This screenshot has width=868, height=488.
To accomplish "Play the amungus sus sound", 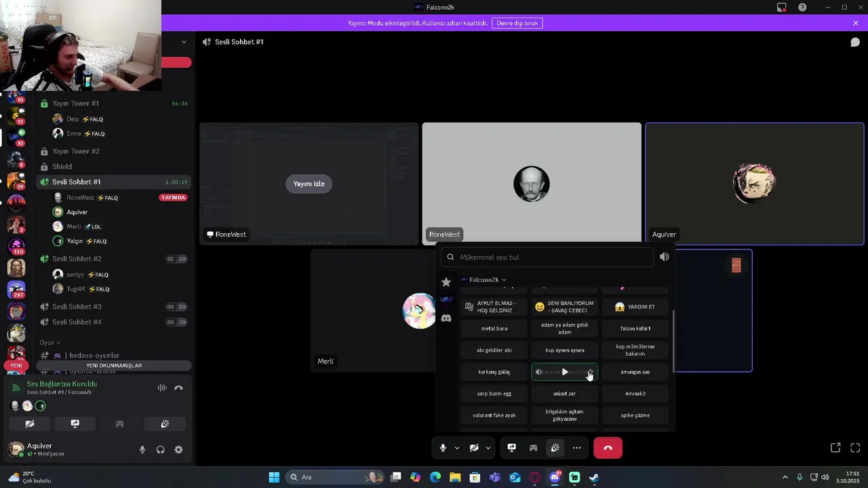I will [x=635, y=372].
